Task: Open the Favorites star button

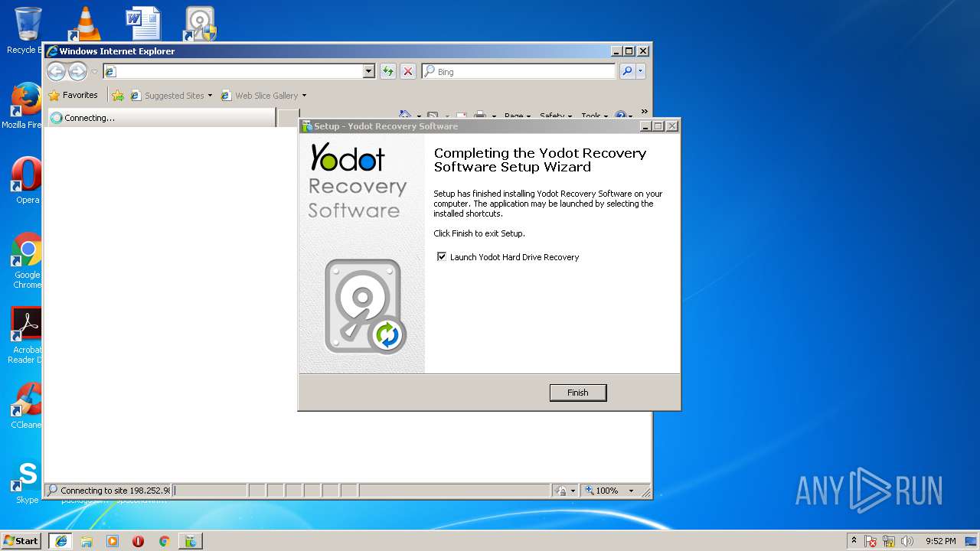Action: click(x=73, y=96)
